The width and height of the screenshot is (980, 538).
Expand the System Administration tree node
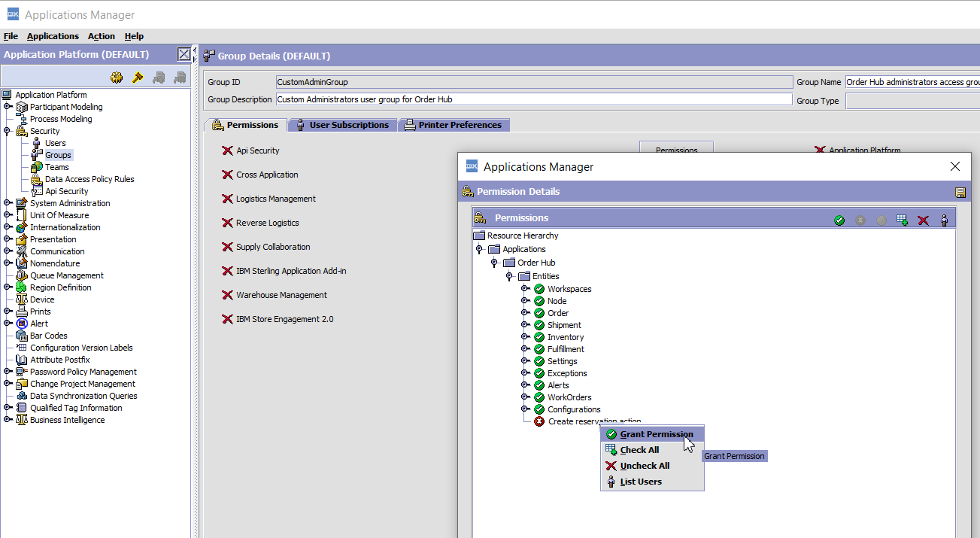(x=8, y=203)
